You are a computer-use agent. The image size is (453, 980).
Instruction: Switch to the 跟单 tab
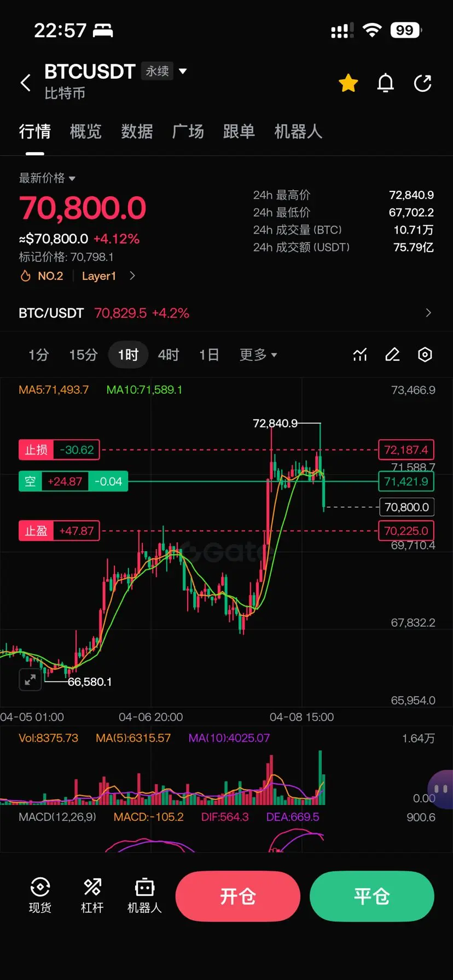pyautogui.click(x=239, y=131)
